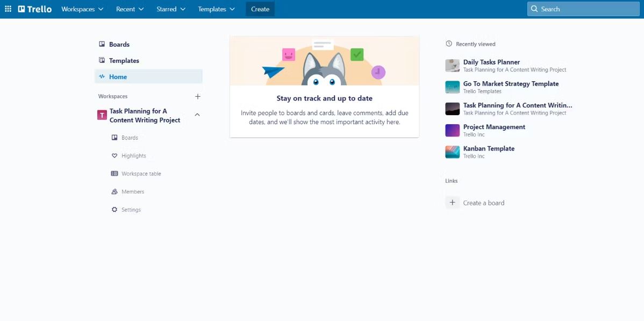Click the Trello logo
644x321 pixels.
tap(35, 9)
